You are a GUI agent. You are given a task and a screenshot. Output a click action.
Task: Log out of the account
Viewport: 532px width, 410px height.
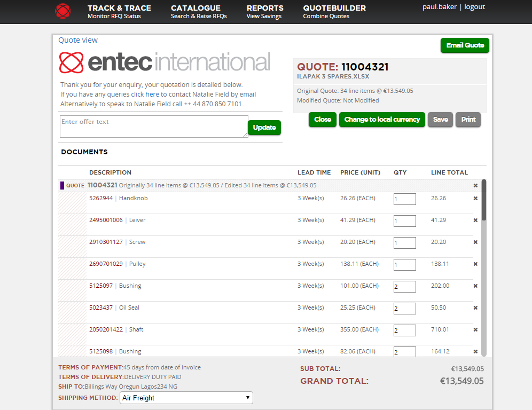pos(474,7)
